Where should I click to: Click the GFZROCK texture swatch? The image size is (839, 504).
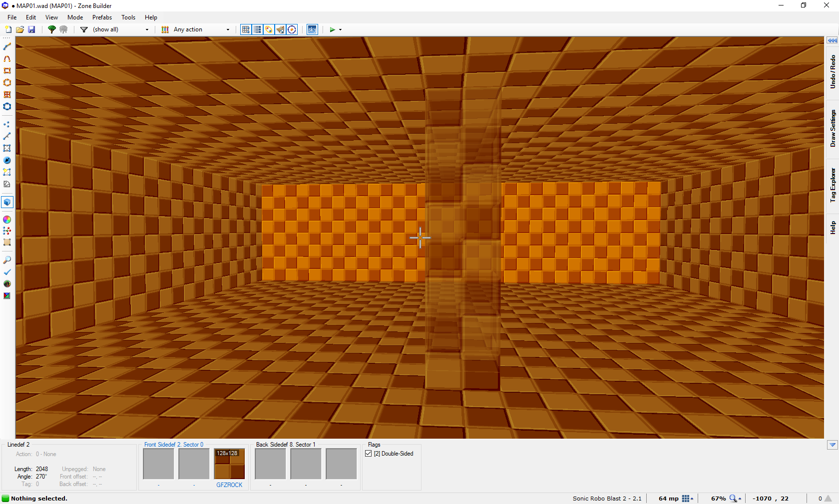point(229,464)
